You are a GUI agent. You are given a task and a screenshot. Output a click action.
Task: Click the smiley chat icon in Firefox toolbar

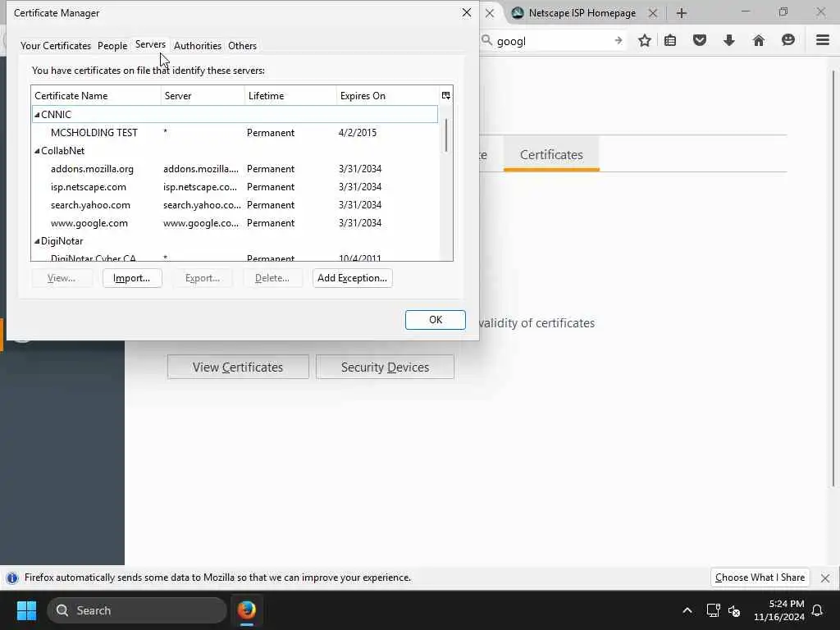coord(788,40)
